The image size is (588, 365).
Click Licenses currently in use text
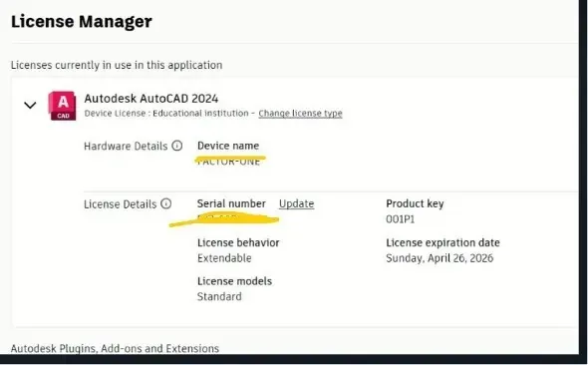click(117, 65)
